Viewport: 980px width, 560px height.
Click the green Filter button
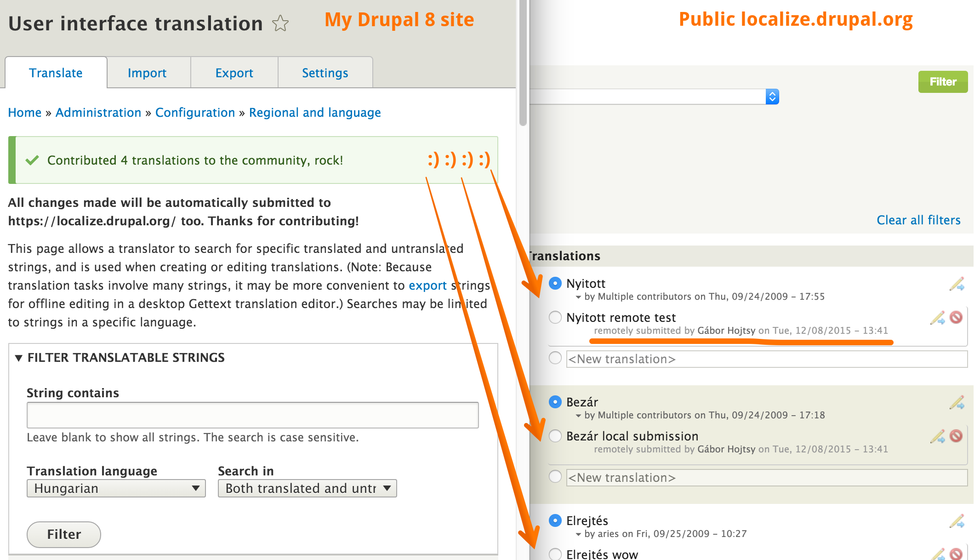tap(943, 82)
